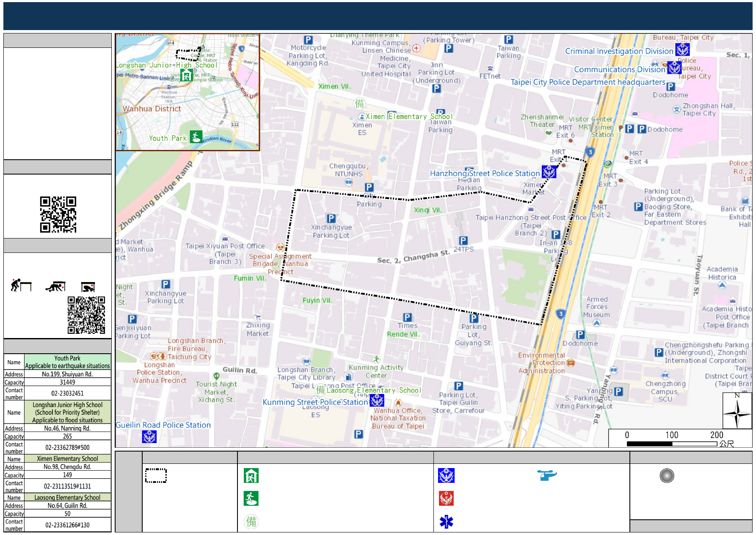Click the blue medical star icon in legend
This screenshot has height=535, width=756.
[446, 521]
